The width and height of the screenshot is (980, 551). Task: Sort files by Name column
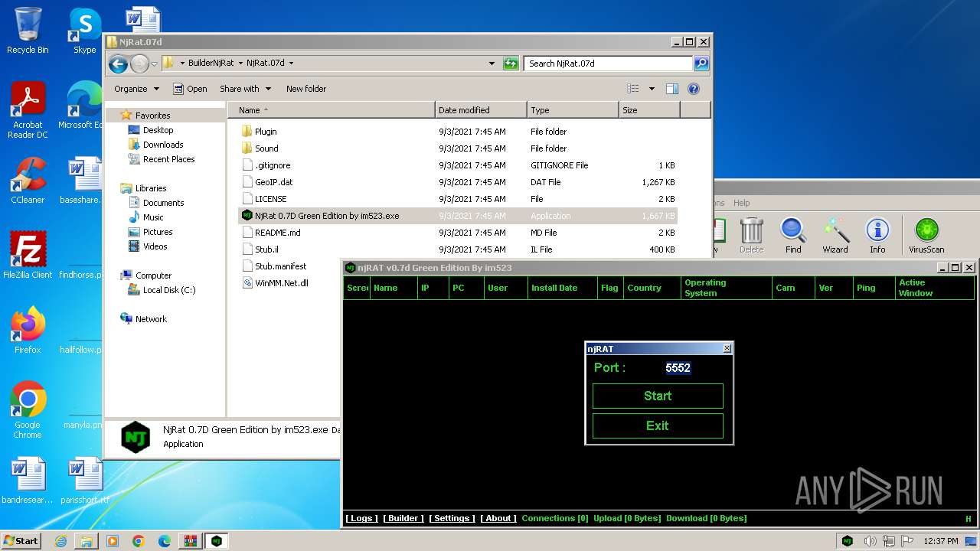[x=331, y=110]
